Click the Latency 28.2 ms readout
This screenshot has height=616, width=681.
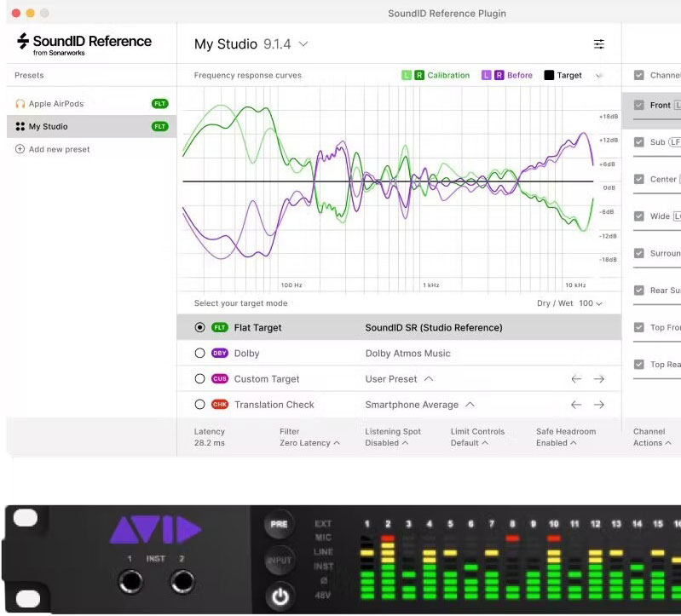209,437
